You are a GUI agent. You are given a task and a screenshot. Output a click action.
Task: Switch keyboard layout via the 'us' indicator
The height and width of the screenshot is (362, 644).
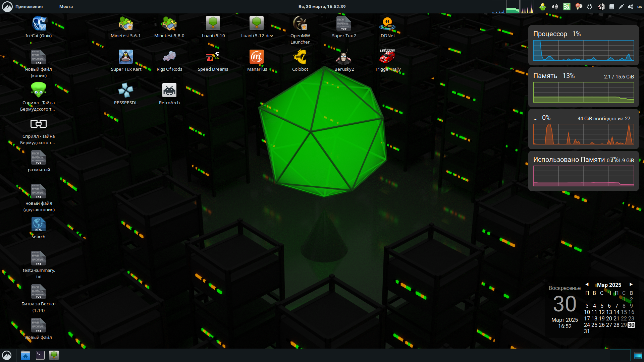pyautogui.click(x=639, y=7)
